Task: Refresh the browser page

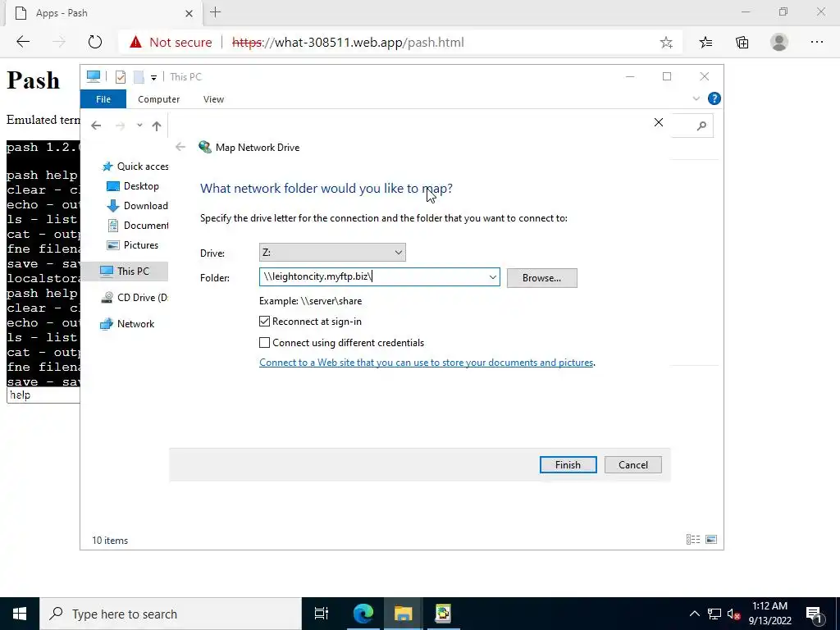Action: (95, 42)
